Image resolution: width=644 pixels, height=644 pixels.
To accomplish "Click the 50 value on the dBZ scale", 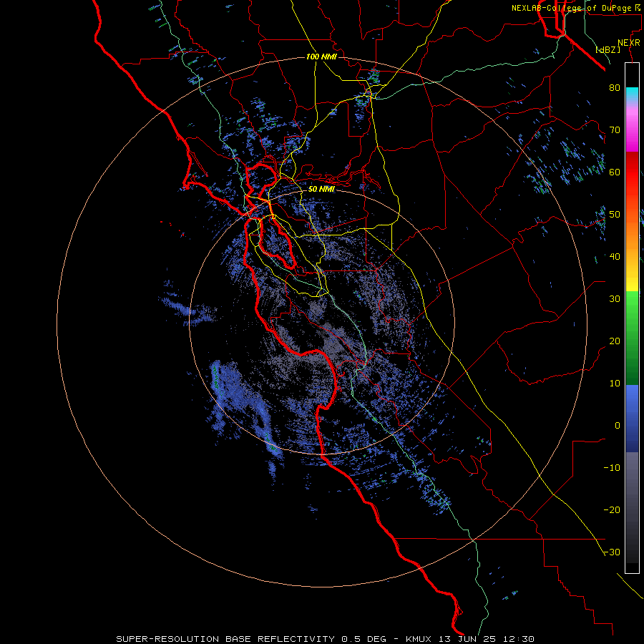I will 615,215.
